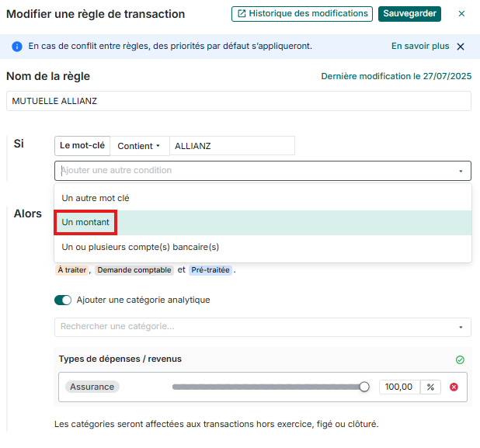Remove the Assurance category with red icon
The width and height of the screenshot is (480, 448).
click(x=454, y=387)
